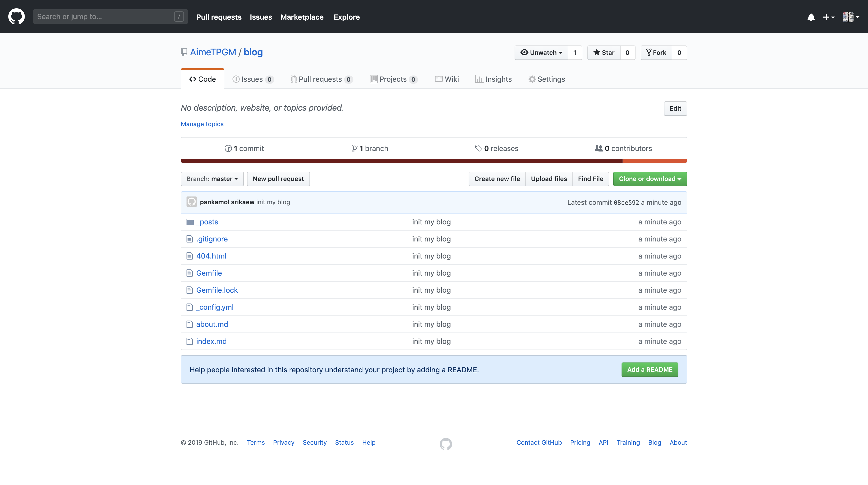Click the footer GitHub logo mark
This screenshot has height=485, width=868.
click(445, 444)
